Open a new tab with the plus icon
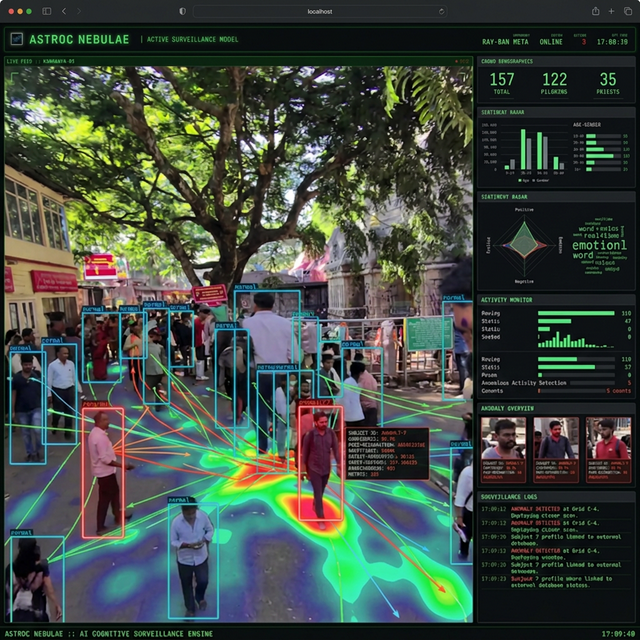The height and width of the screenshot is (640, 640). coord(611,11)
